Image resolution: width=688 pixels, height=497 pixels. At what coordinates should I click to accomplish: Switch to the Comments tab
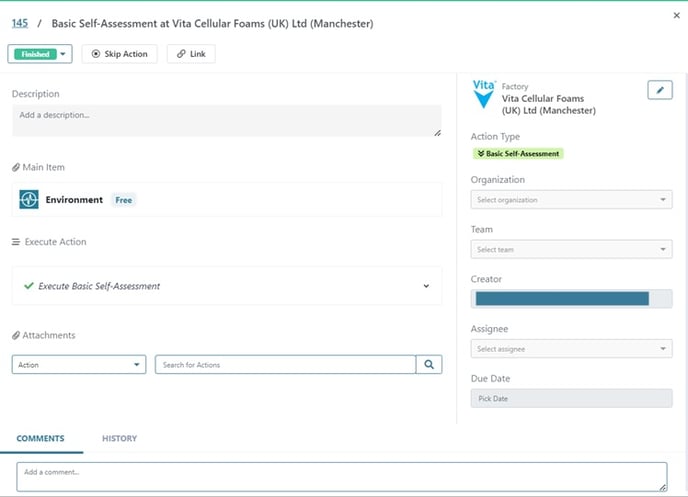[40, 438]
